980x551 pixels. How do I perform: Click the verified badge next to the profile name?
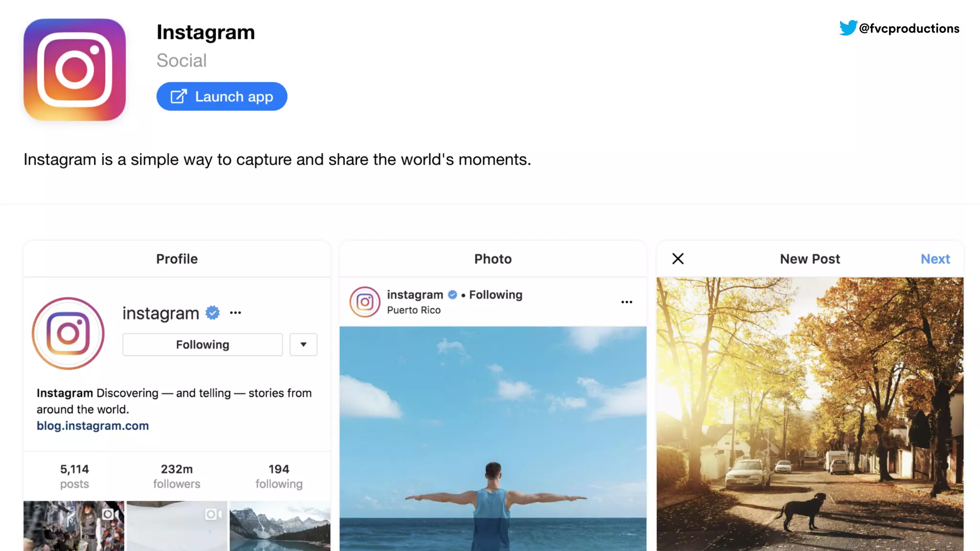pyautogui.click(x=212, y=313)
